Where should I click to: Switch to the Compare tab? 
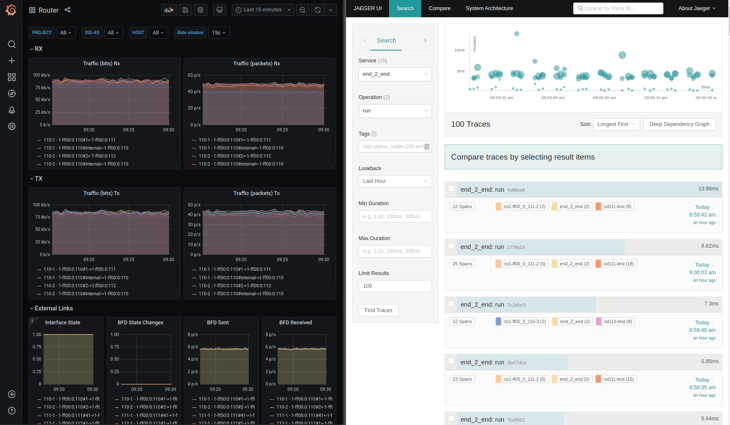pyautogui.click(x=439, y=8)
